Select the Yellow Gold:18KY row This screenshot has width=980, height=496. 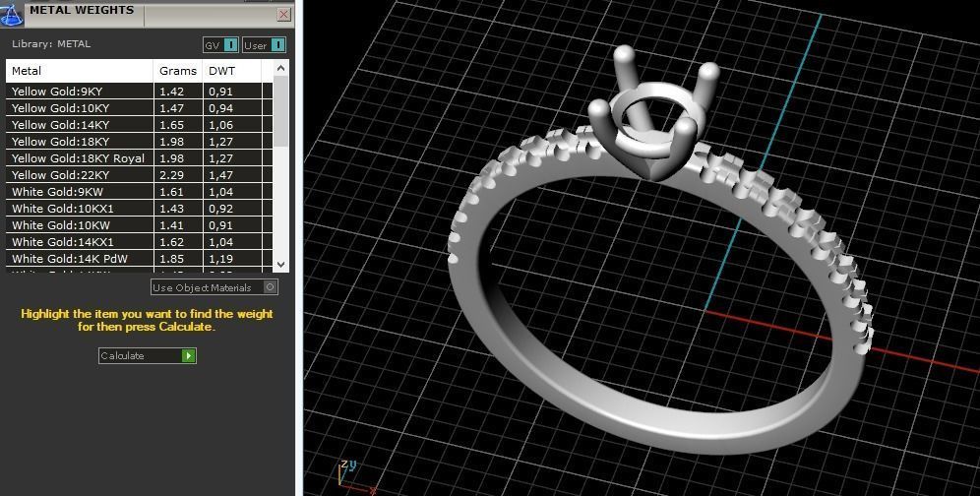[140, 142]
